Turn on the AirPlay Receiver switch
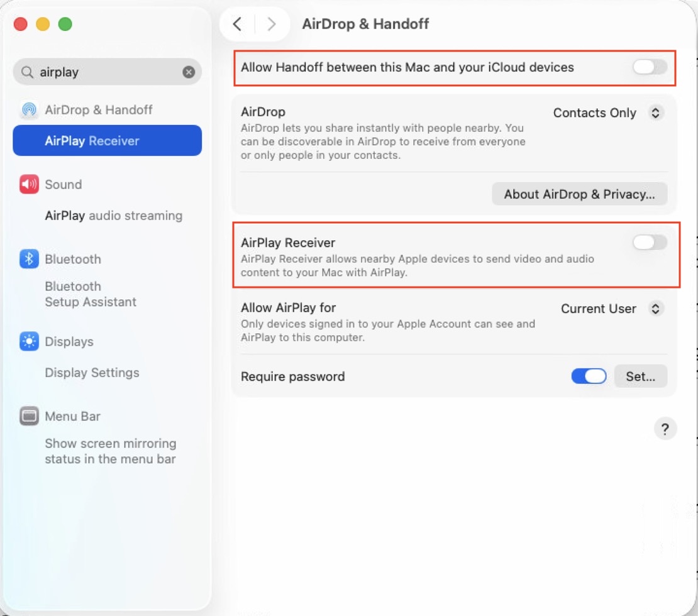The width and height of the screenshot is (698, 616). [x=650, y=243]
